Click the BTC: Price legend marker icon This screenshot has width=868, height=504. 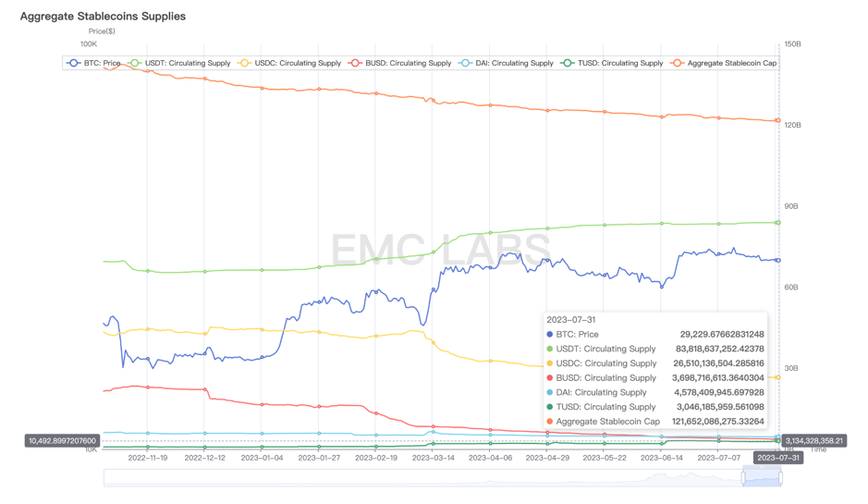point(73,63)
